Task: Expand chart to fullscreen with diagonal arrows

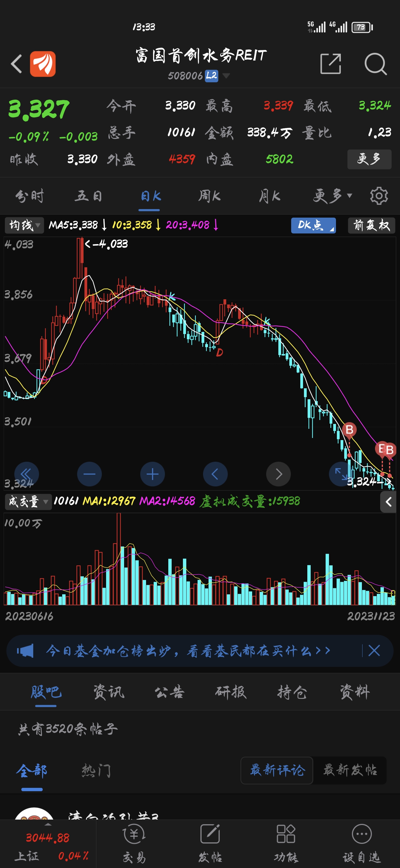Action: click(x=341, y=474)
